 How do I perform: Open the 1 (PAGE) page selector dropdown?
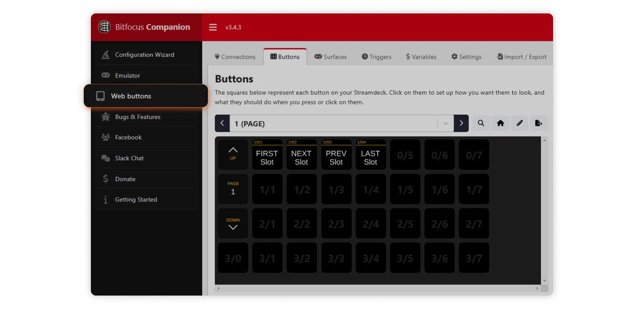click(342, 123)
